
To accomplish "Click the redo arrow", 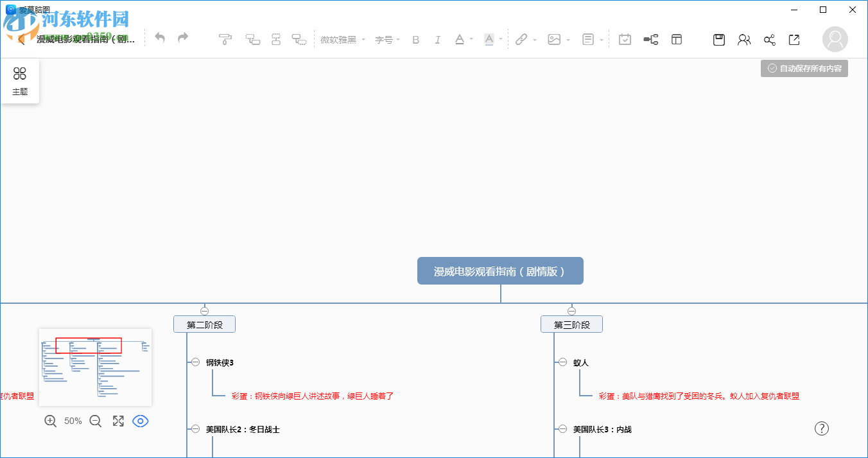I will 183,39.
